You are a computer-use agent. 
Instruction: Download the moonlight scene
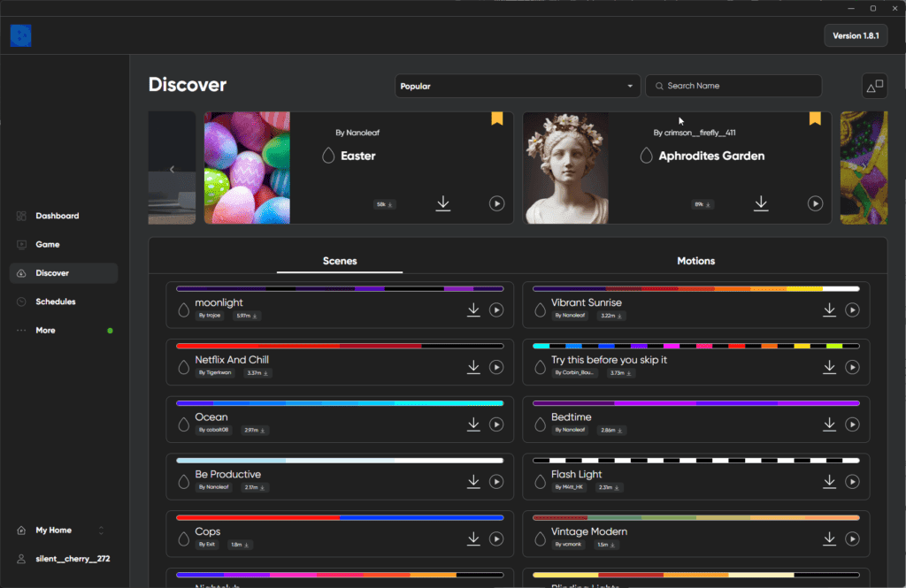coord(473,309)
